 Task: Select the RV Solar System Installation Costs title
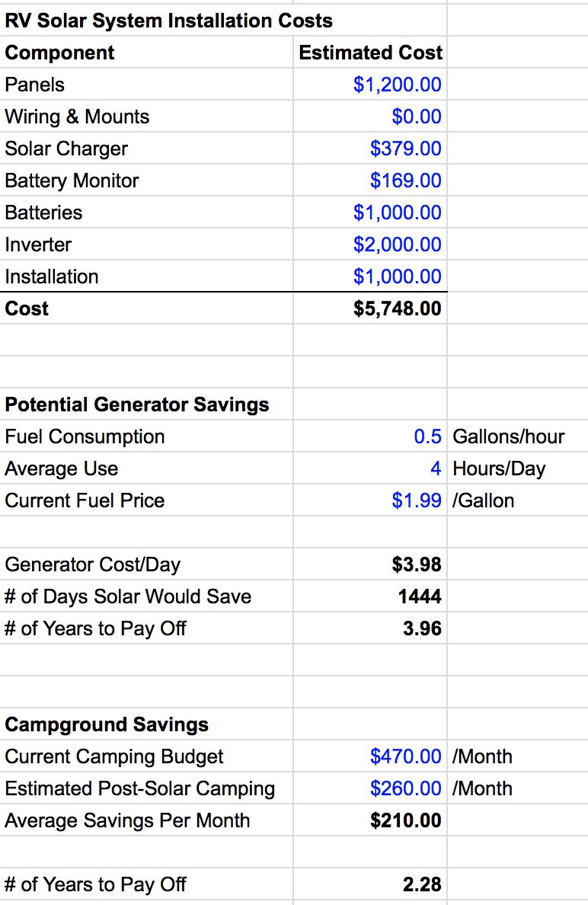click(x=168, y=21)
